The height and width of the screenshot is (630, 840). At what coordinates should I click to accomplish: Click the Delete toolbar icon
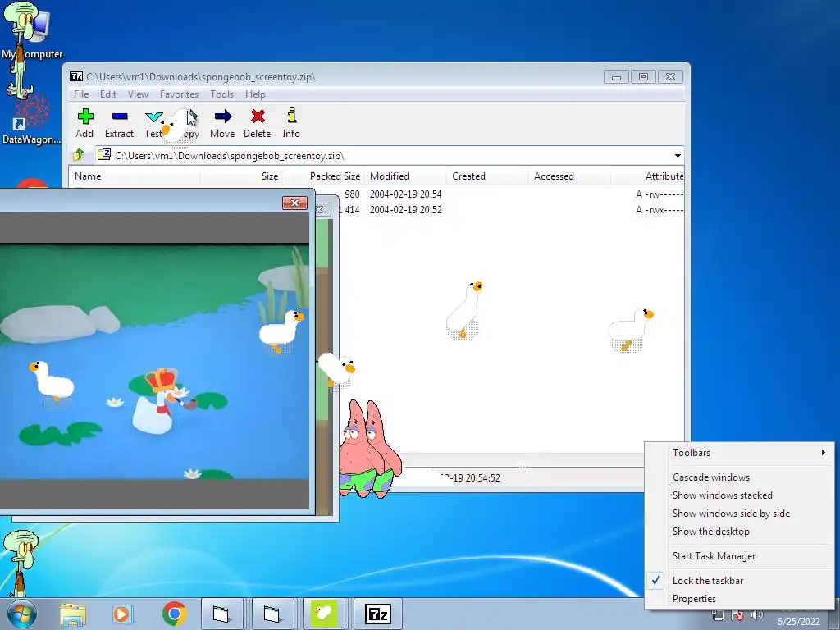(x=257, y=123)
